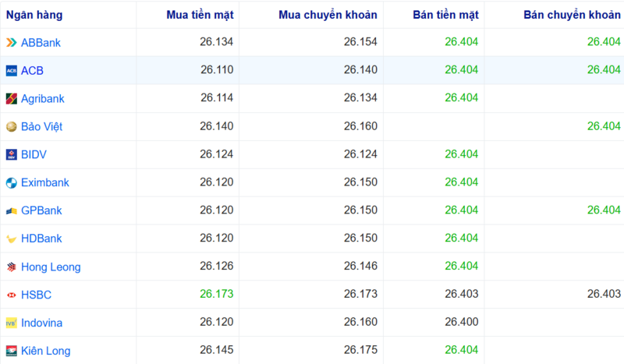Click the ACB logo icon
Screen dimensions: 624x364
pyautogui.click(x=11, y=70)
